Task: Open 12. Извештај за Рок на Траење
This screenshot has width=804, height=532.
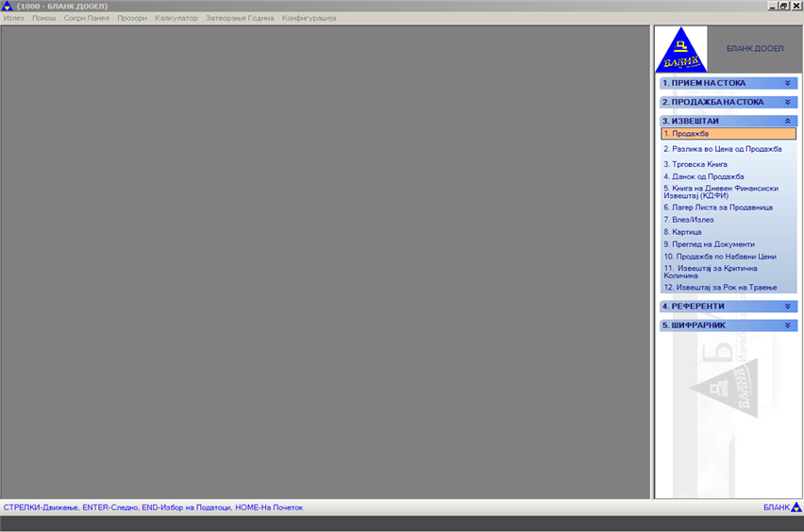Action: click(x=719, y=287)
